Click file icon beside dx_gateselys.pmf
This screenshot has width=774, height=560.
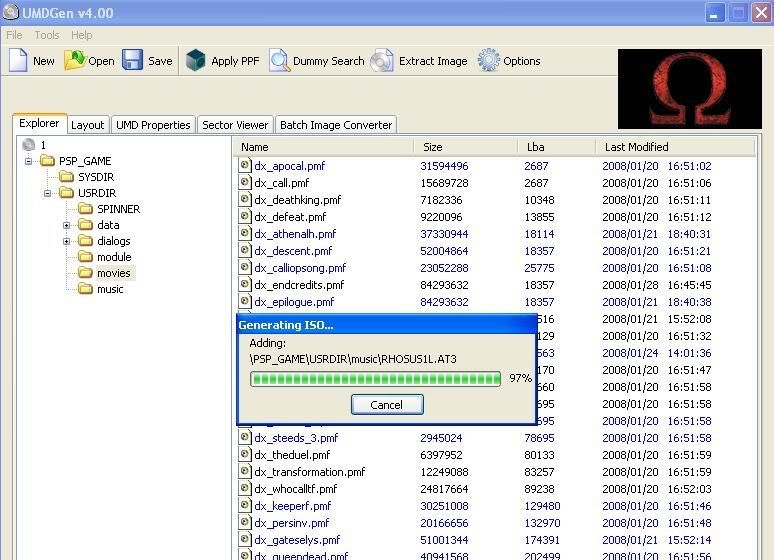244,539
